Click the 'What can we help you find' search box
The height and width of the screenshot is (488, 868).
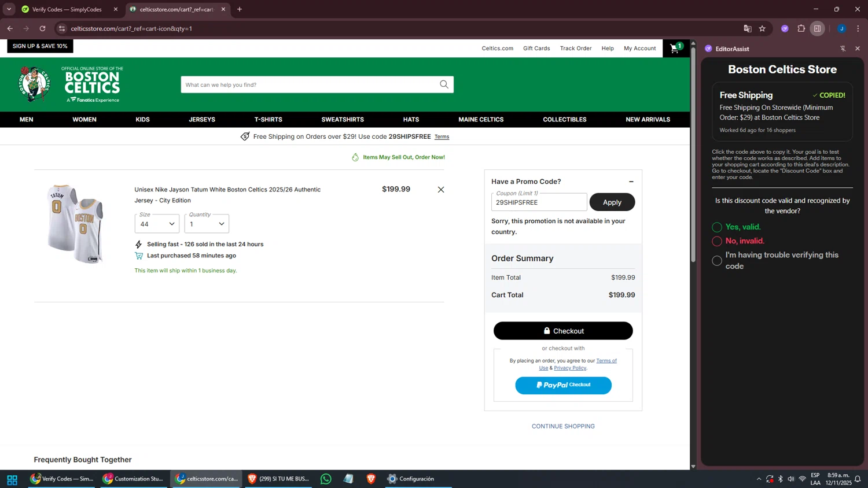tap(311, 84)
